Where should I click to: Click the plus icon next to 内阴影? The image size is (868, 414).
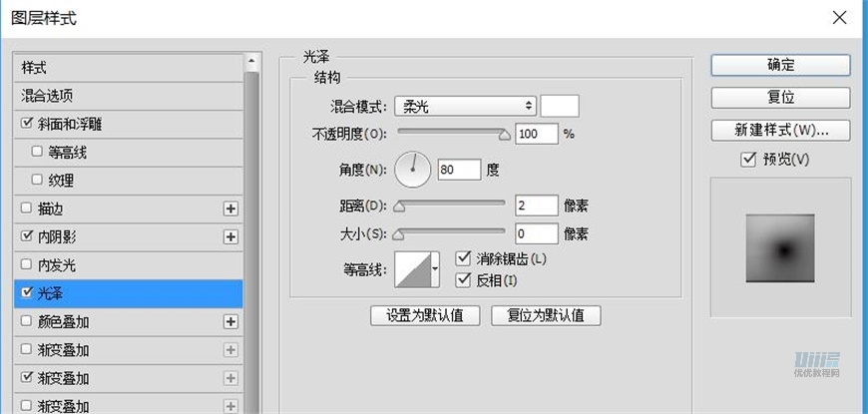click(230, 237)
